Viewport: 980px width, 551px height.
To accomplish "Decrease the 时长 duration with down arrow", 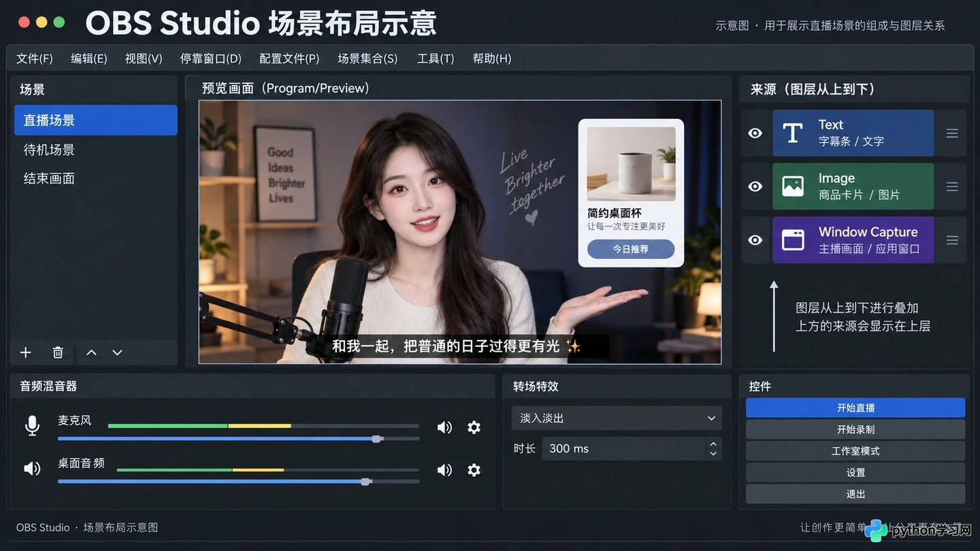I will click(x=713, y=454).
